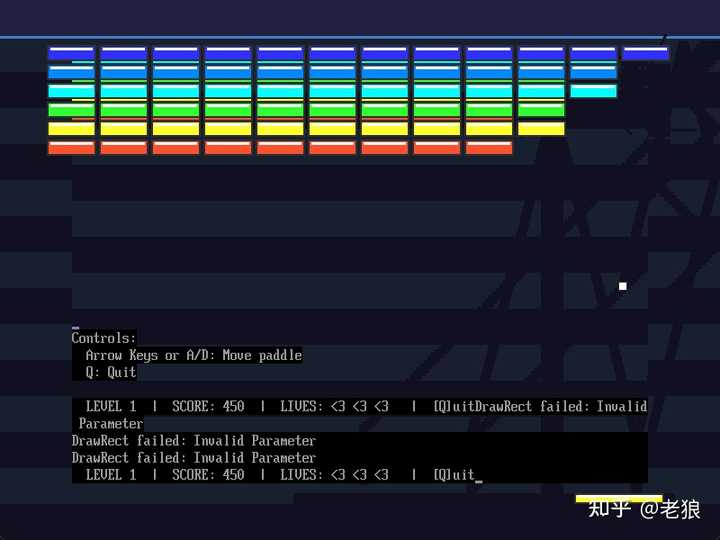720x540 pixels.
Task: Click the "Controls:" heading text
Action: click(x=104, y=338)
